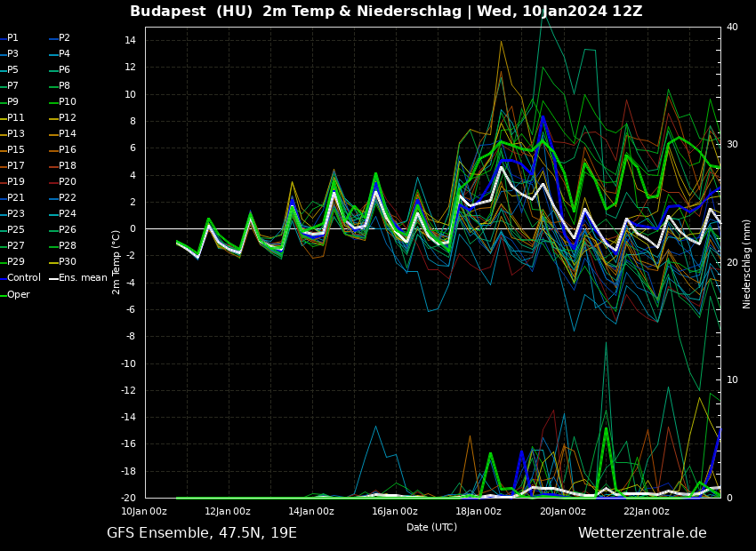
Task: Click the Oper legend entry
Action: (x=18, y=295)
